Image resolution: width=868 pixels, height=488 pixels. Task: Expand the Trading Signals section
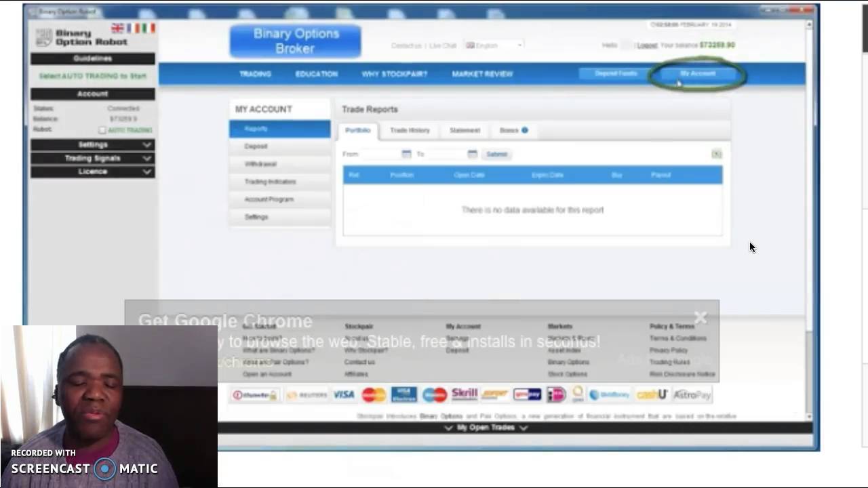(92, 159)
